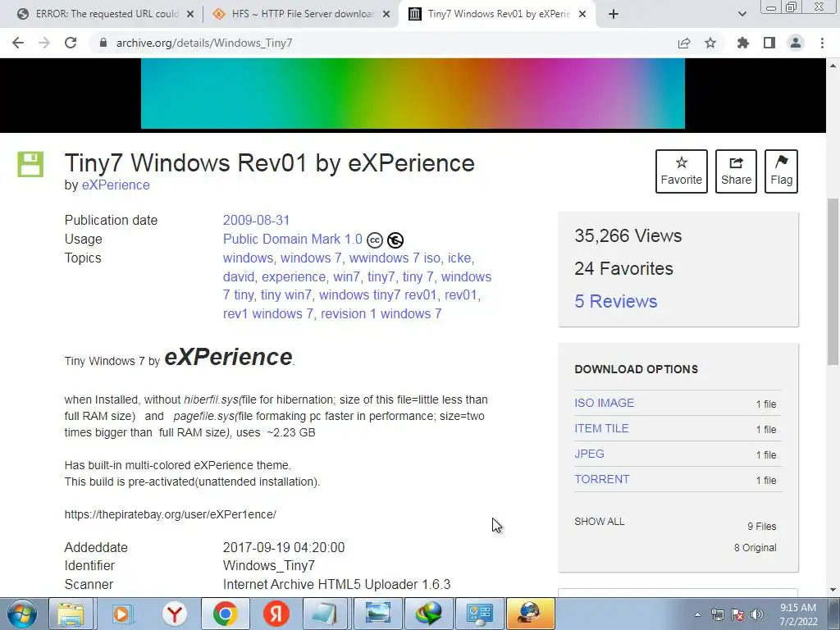Open the Chrome extensions puzzle icon
Image resolution: width=840 pixels, height=630 pixels.
[743, 43]
